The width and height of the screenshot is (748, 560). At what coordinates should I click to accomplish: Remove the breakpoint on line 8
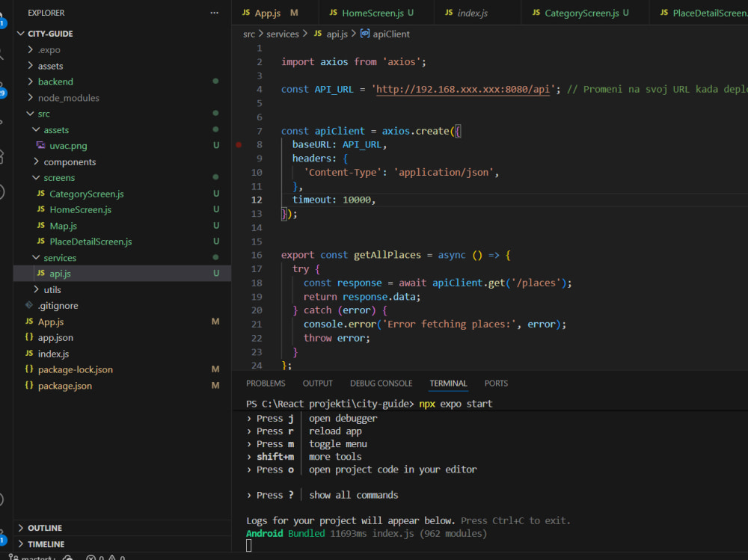tap(239, 144)
